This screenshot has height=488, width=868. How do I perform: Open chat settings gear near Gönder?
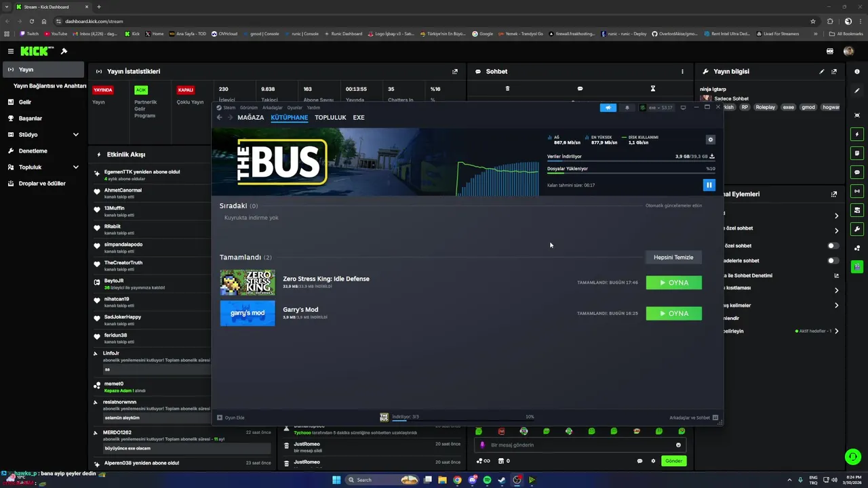[653, 461]
